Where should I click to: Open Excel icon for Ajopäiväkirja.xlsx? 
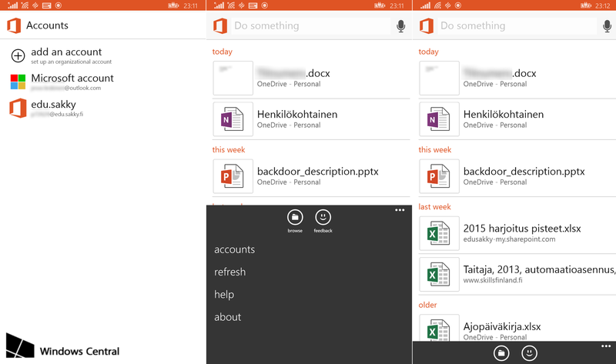439,329
